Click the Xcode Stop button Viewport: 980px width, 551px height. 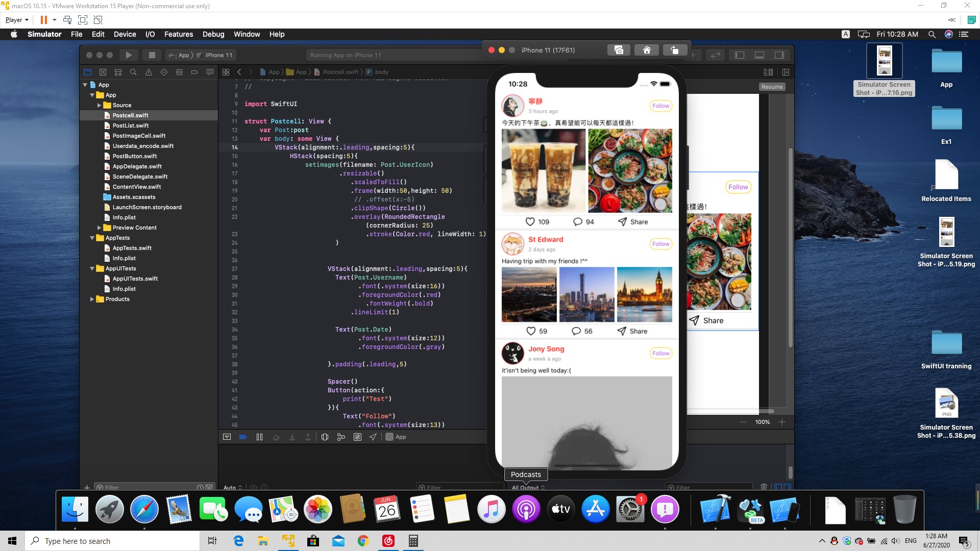[152, 55]
